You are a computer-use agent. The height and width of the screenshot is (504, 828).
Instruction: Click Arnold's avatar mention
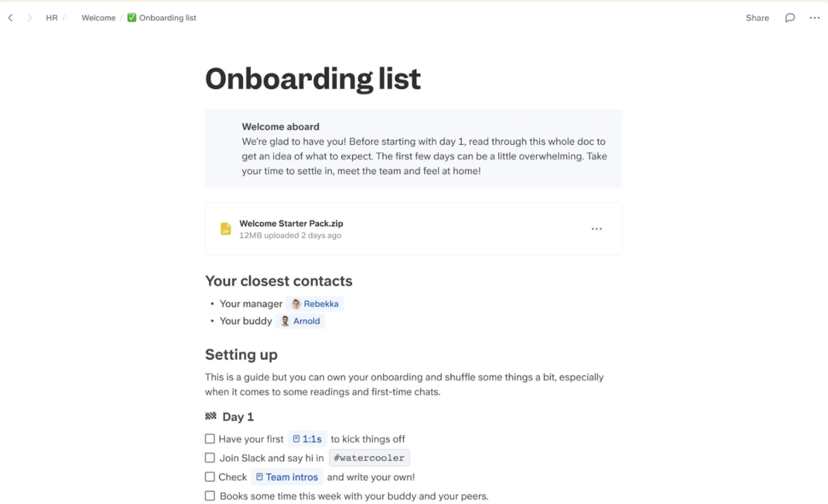pyautogui.click(x=300, y=321)
